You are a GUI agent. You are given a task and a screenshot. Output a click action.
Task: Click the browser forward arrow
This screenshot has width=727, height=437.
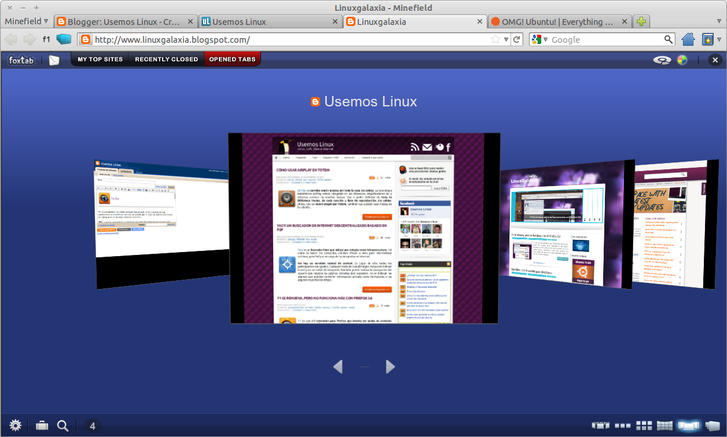(29, 39)
